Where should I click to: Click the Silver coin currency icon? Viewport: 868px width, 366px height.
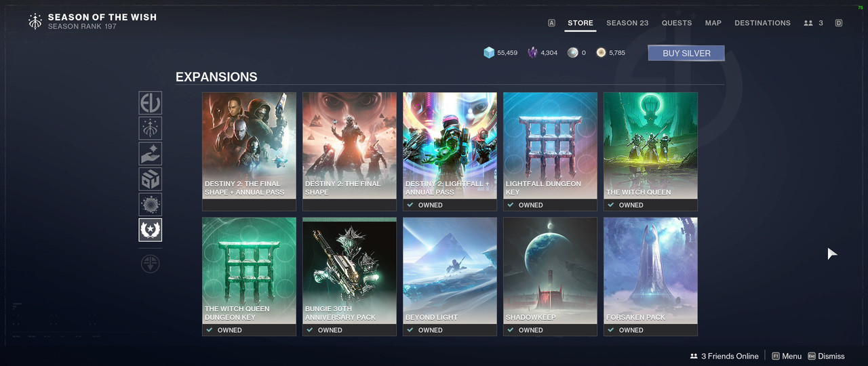573,53
